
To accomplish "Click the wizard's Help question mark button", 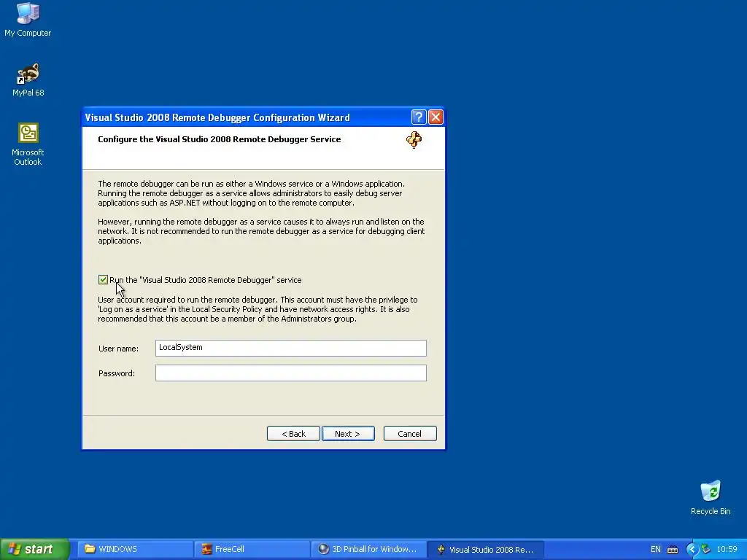I will click(418, 117).
